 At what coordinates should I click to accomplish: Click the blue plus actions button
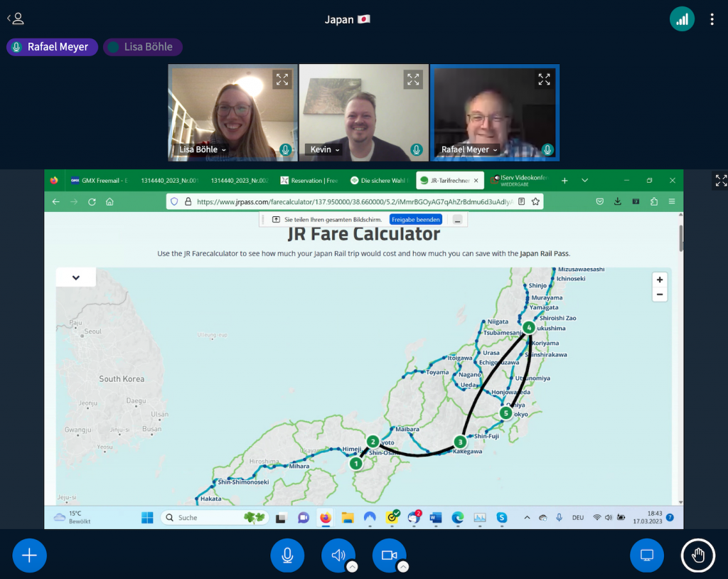pos(29,556)
